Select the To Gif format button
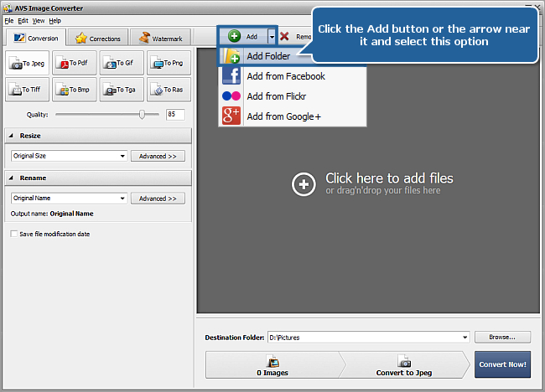This screenshot has width=545, height=392. tap(122, 63)
